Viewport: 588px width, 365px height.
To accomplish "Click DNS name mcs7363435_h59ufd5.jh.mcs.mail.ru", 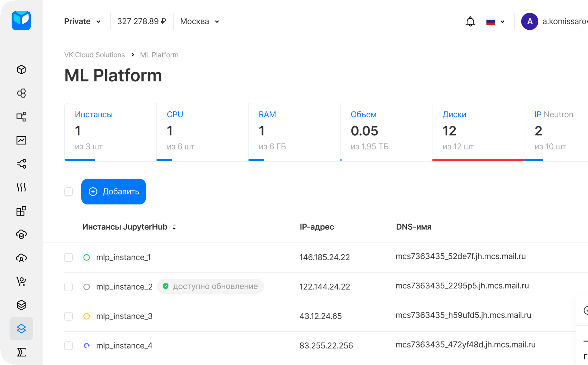I will [x=463, y=315].
